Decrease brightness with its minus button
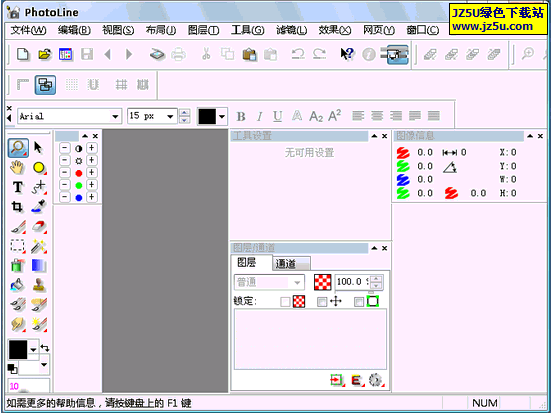 click(64, 160)
